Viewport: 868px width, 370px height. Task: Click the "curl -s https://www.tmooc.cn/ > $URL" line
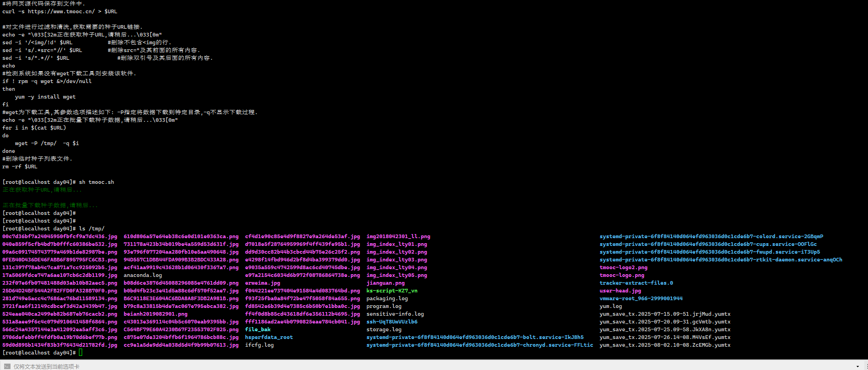(x=60, y=11)
